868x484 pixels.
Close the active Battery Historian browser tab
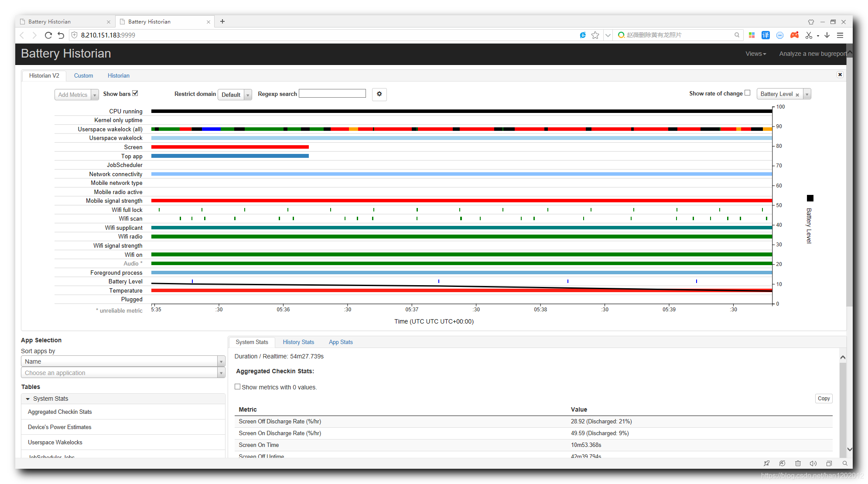(208, 22)
